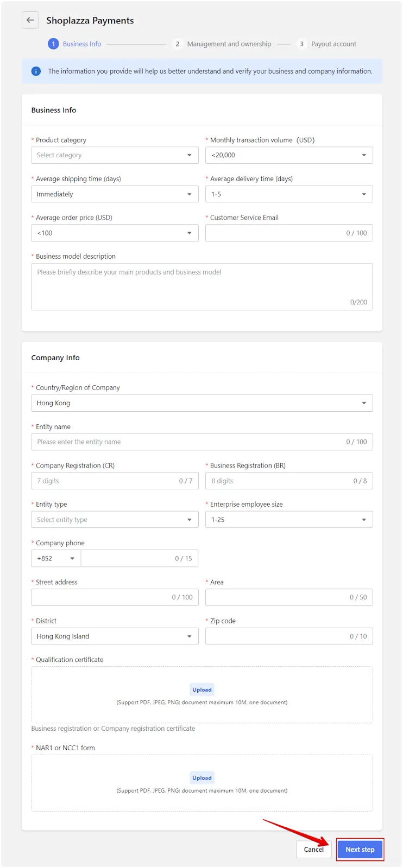Image resolution: width=403 pixels, height=868 pixels.
Task: Click the Business Registration (BR) field
Action: coord(289,481)
